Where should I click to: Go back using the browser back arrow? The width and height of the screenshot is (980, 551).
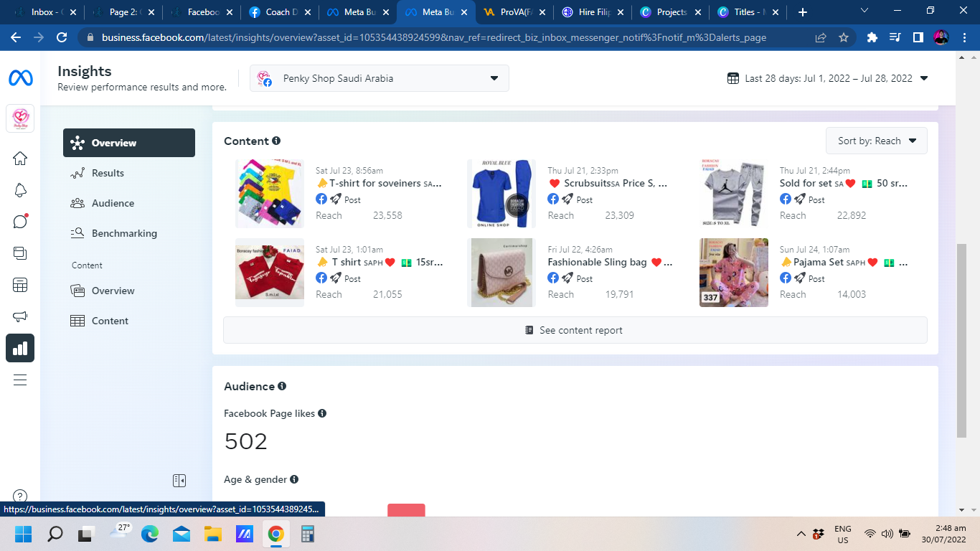point(16,37)
